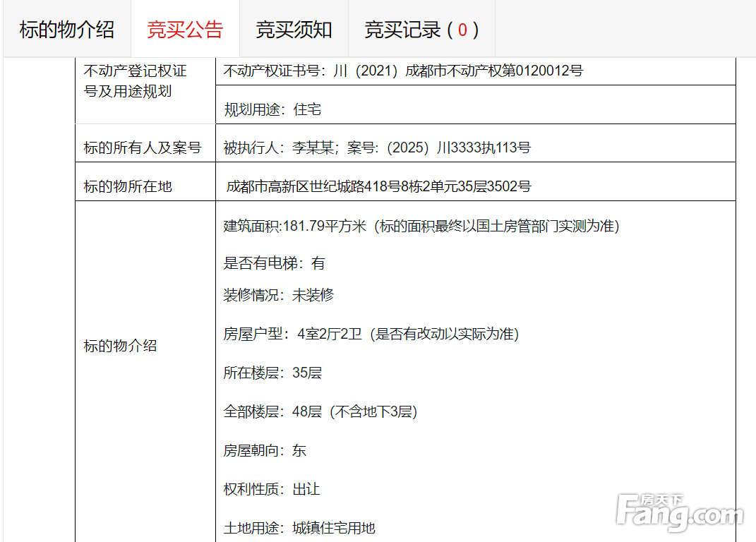The image size is (756, 542).
Task: View the 竞买记录 (0) tab
Action: click(421, 30)
